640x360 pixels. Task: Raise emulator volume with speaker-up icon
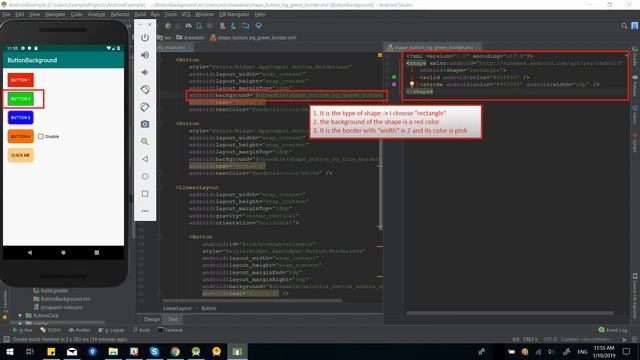coord(145,55)
